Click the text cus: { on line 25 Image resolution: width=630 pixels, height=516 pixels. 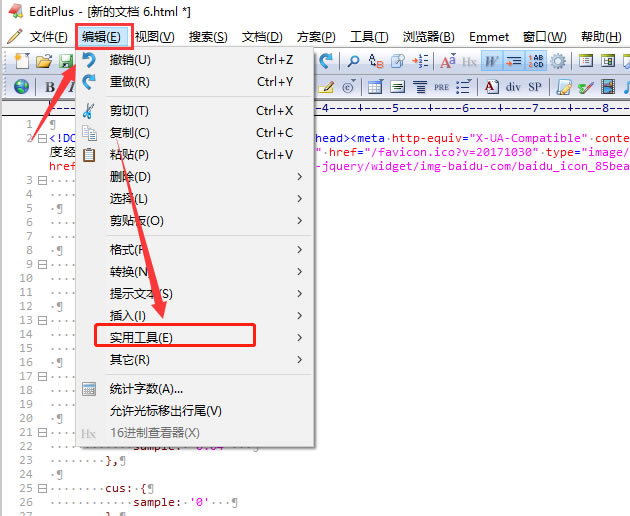click(x=125, y=488)
